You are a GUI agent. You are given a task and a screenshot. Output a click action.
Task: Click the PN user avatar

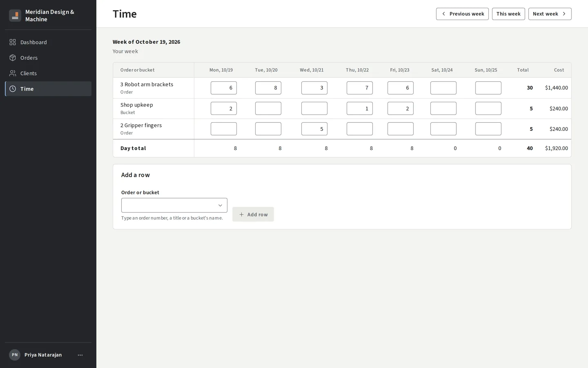[x=15, y=355]
